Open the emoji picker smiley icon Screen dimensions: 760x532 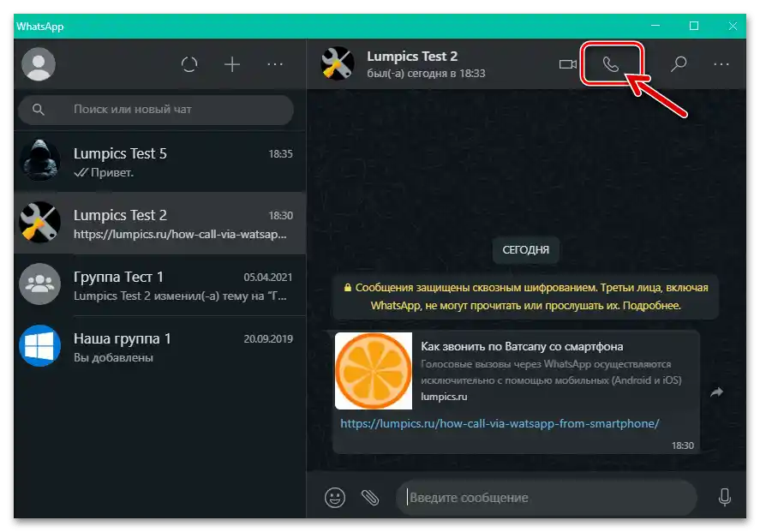(x=335, y=498)
